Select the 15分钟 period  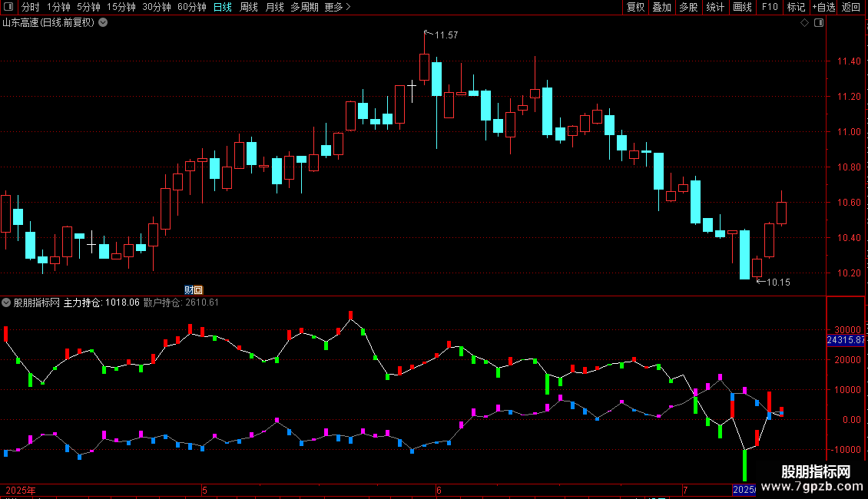click(x=121, y=7)
